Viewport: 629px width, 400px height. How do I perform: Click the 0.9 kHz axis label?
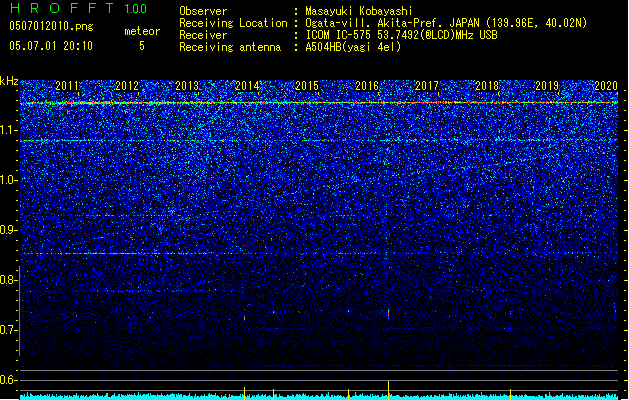click(8, 230)
